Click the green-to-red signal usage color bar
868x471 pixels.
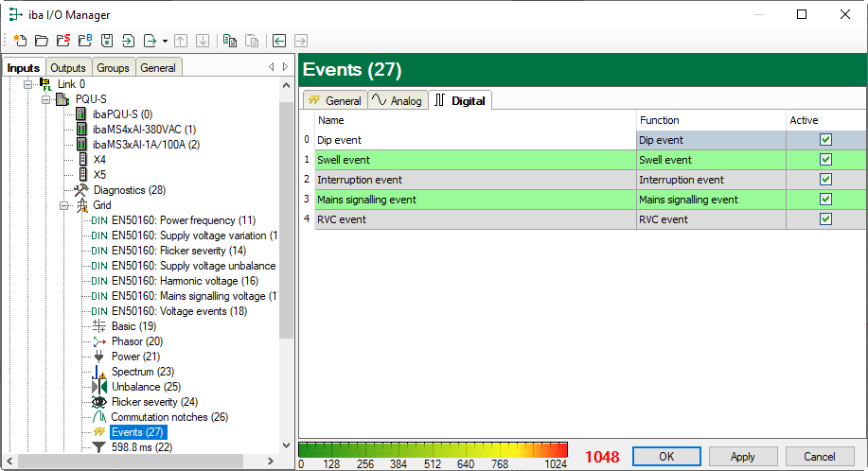click(433, 450)
